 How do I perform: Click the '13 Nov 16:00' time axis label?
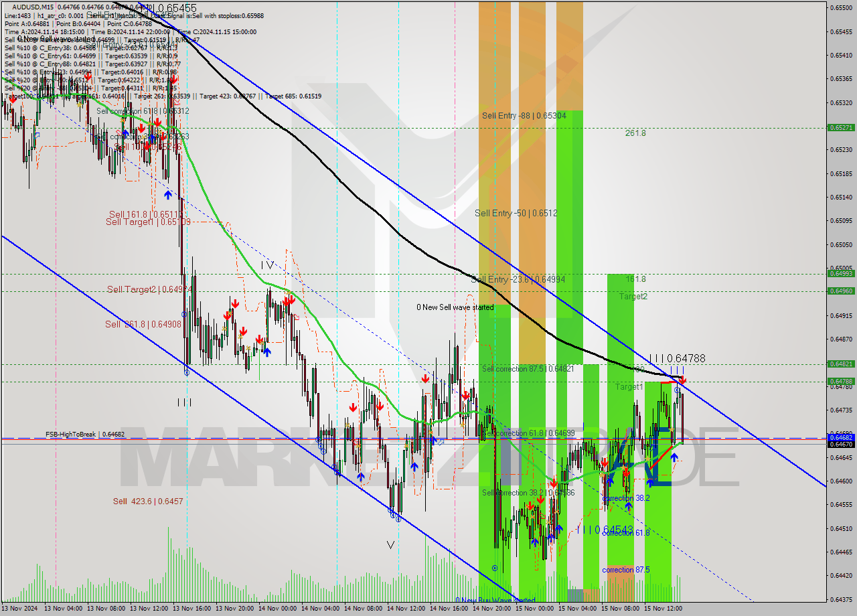point(191,609)
